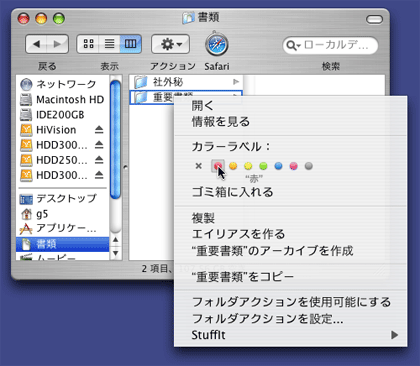Open the g5 home folder
Image resolution: width=420 pixels, height=366 pixels.
(63, 214)
